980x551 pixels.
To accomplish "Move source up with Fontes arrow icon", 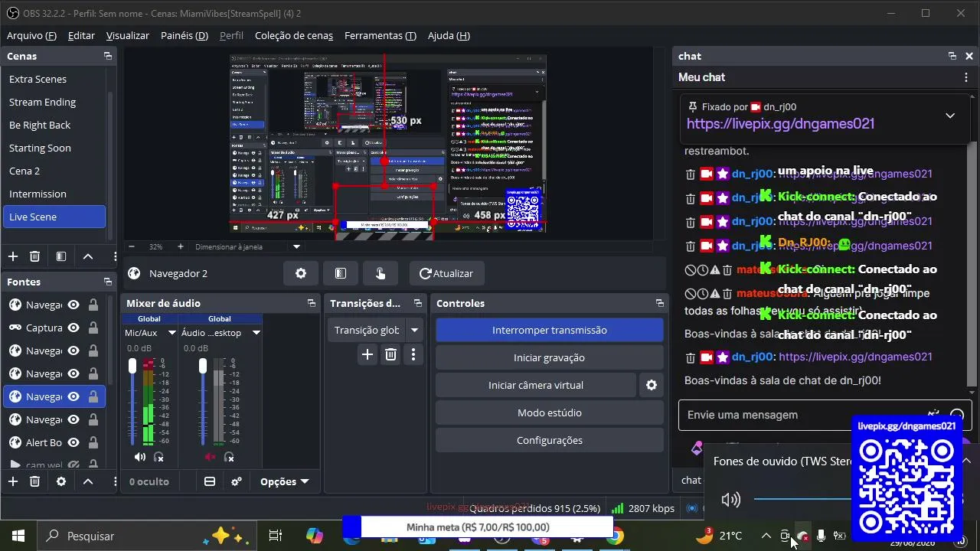I will point(88,481).
